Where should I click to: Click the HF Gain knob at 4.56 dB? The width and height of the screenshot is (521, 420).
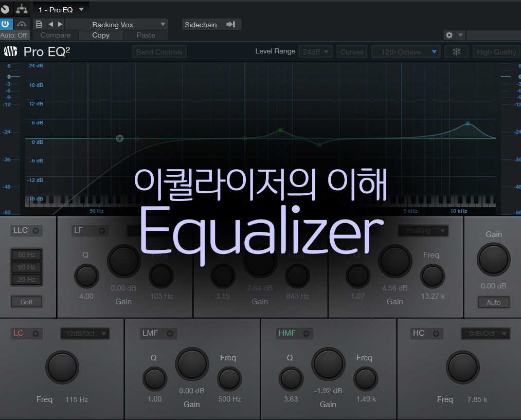coord(395,261)
